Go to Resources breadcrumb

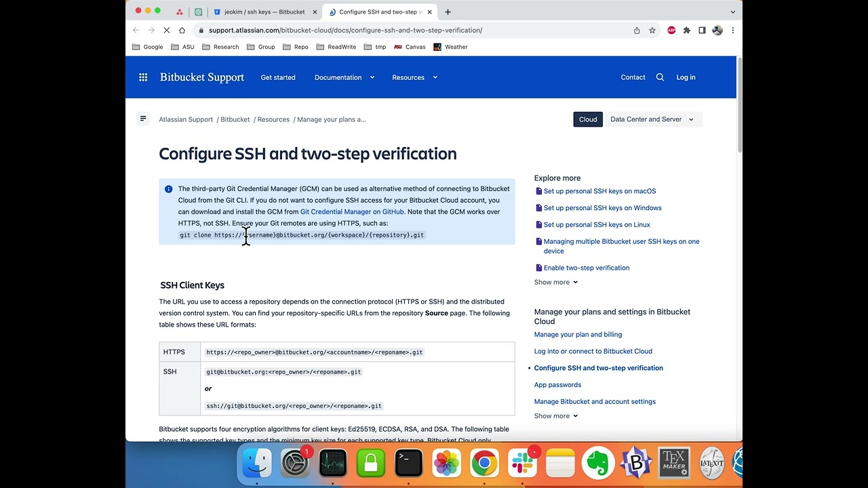pos(273,119)
